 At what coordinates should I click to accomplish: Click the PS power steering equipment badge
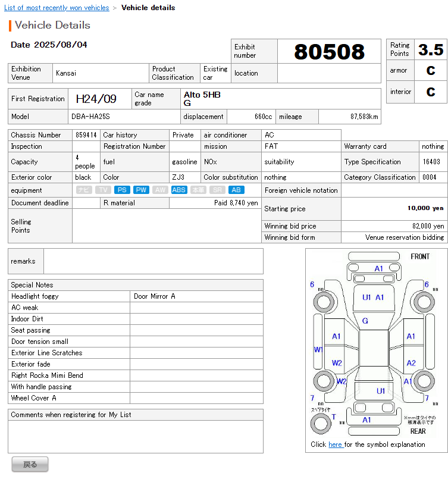coord(122,190)
